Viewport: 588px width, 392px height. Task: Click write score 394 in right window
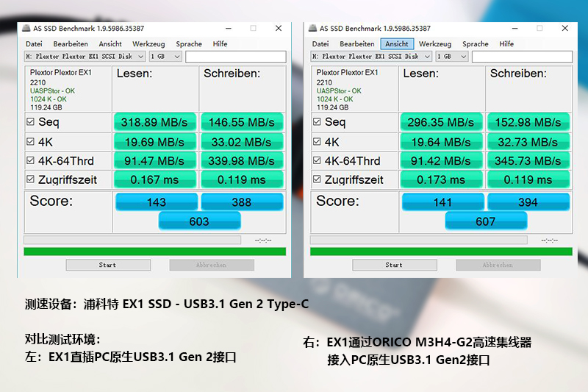528,202
